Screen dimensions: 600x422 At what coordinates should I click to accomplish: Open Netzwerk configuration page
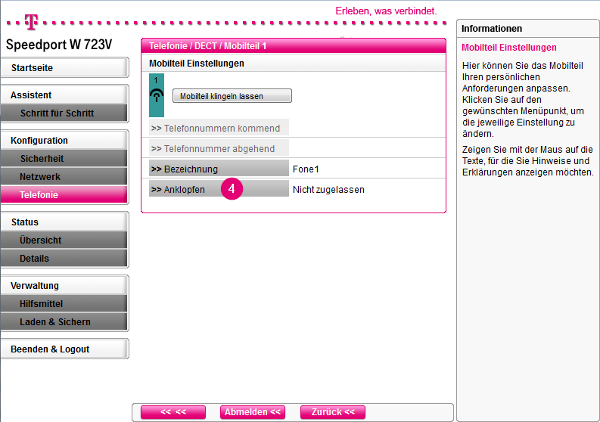[x=64, y=176]
